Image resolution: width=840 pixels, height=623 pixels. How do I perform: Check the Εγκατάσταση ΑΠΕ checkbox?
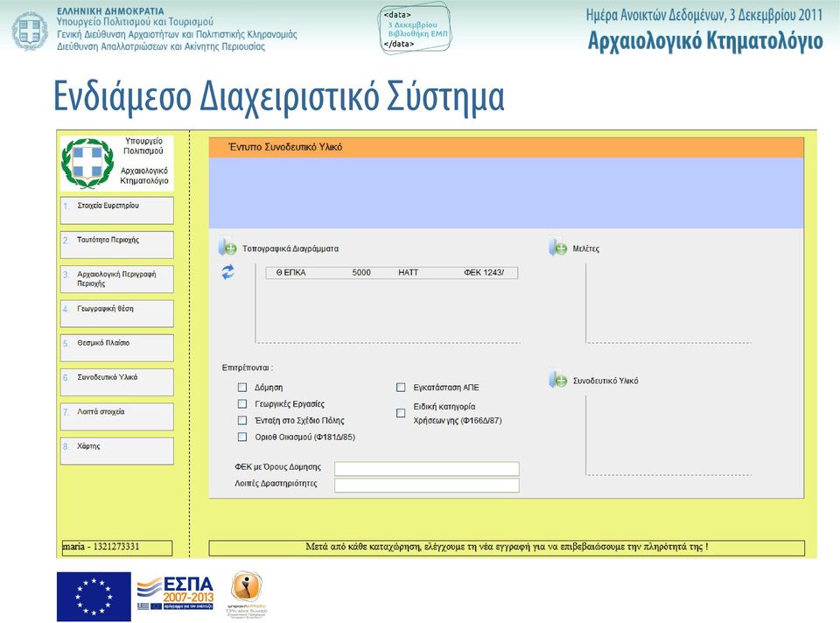click(x=401, y=388)
